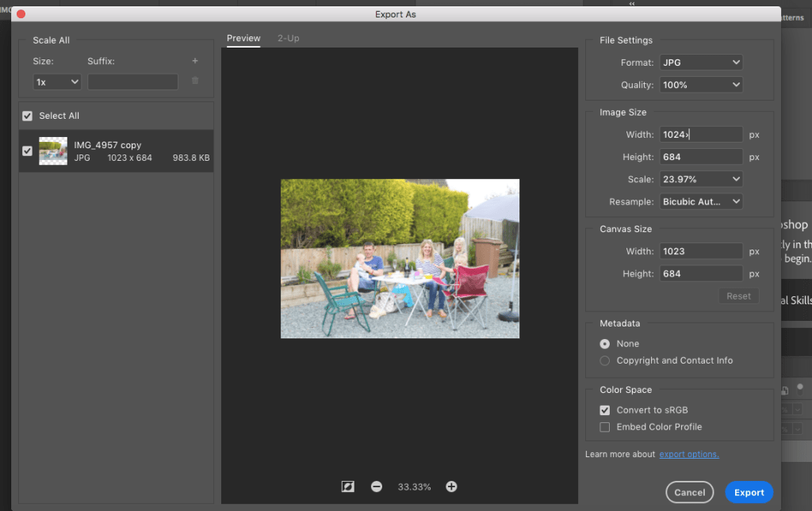Disable Convert to sRGB checkbox
Image resolution: width=812 pixels, height=511 pixels.
point(605,410)
